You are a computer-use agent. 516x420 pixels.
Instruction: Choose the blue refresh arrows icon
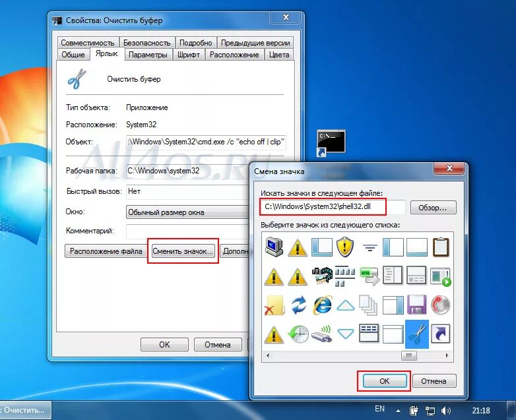tap(298, 305)
